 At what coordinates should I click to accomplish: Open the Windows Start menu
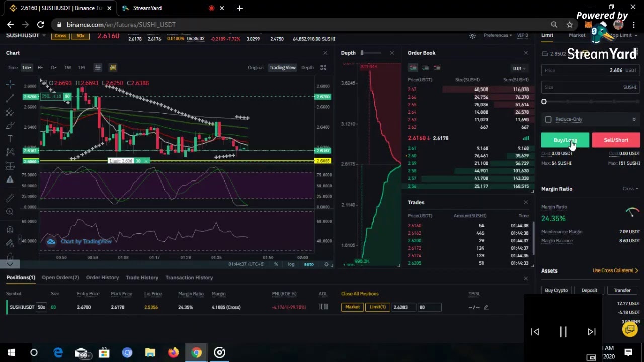pyautogui.click(x=11, y=352)
